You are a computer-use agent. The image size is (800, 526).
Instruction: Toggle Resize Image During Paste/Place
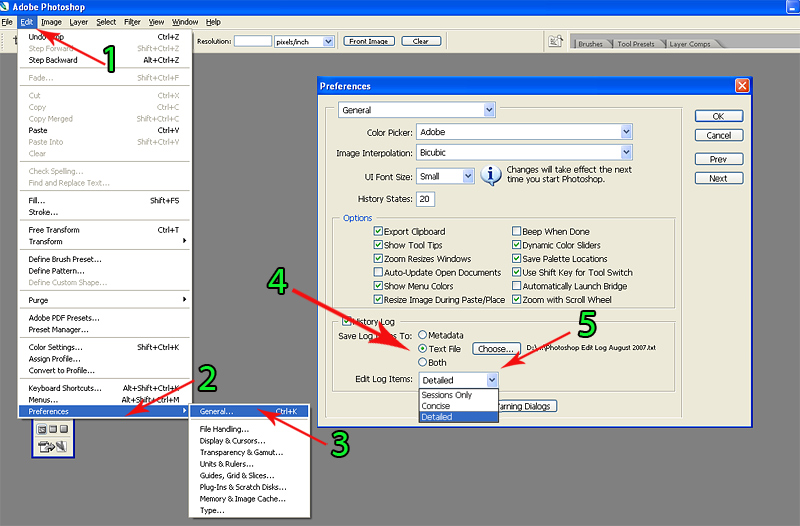[x=378, y=299]
